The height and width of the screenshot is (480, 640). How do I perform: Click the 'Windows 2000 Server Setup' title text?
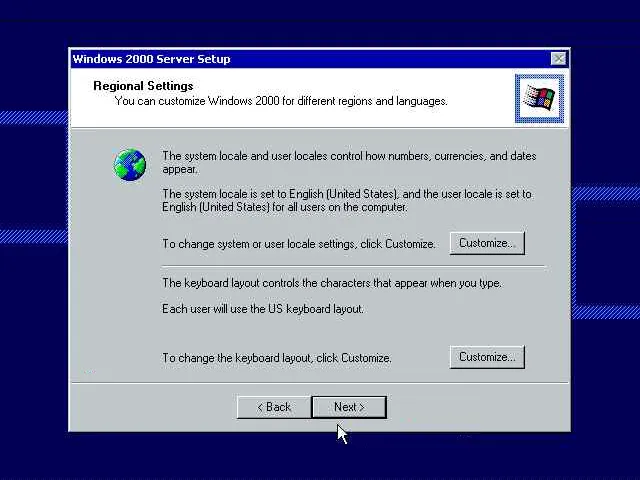coord(151,59)
